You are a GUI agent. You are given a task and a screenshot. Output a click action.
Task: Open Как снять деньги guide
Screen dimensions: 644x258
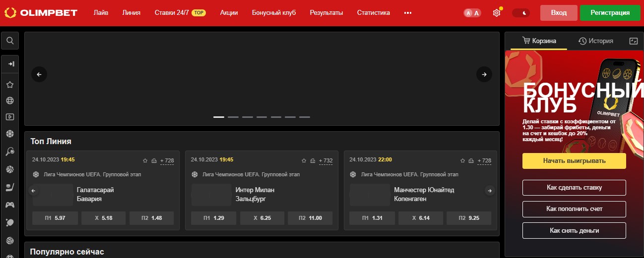[x=574, y=231]
